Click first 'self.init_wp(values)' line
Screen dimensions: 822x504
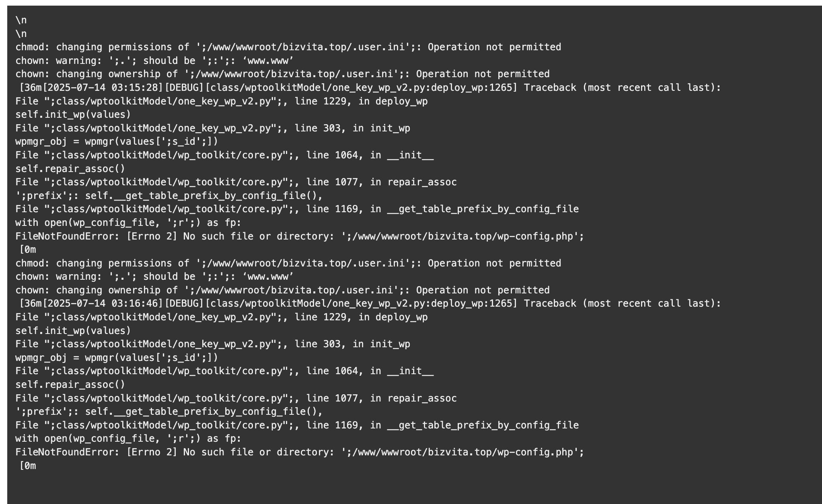pos(73,115)
